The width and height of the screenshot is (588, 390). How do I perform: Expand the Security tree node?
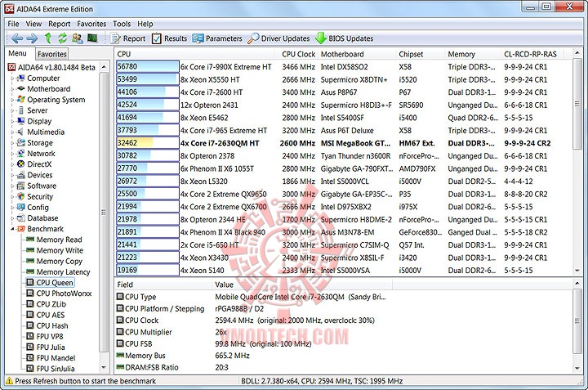[x=12, y=197]
